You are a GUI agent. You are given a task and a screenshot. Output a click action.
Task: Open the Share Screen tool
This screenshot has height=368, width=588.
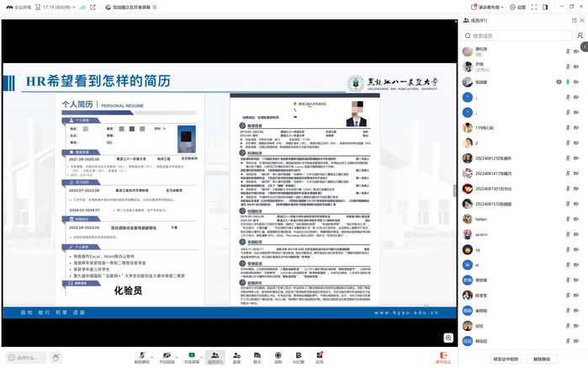[x=192, y=355]
